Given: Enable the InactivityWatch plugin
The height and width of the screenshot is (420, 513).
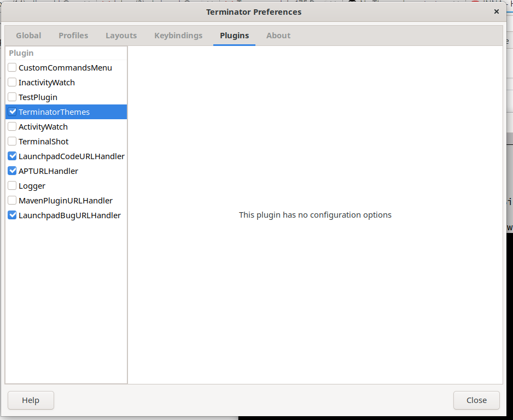Looking at the screenshot, I should click(11, 82).
